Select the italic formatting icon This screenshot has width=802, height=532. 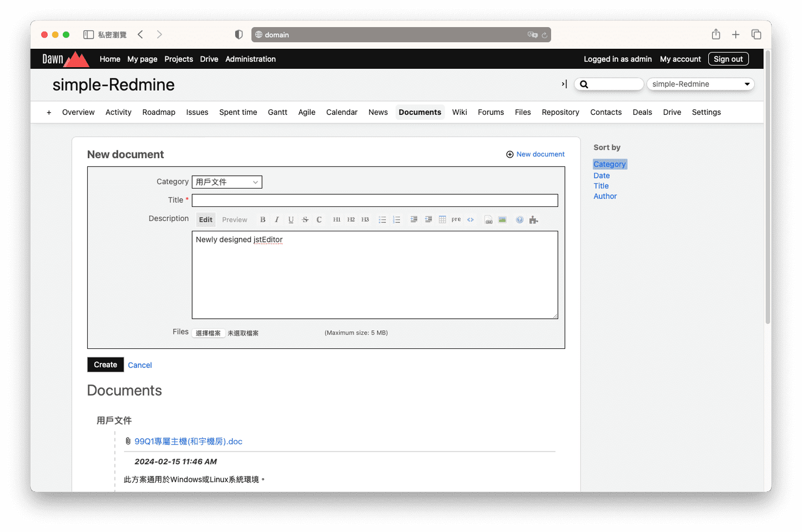click(276, 219)
